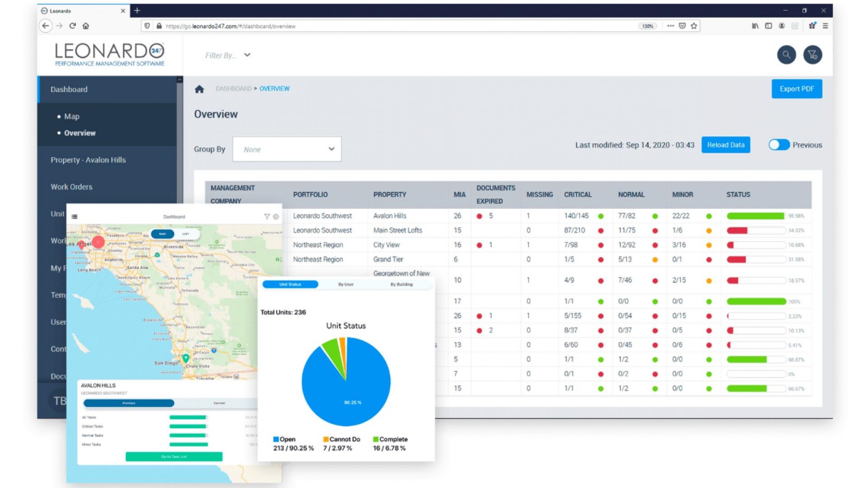Click the 95.98% status bar for Avalon Hills
Viewport: 868px width, 488px height.
coord(757,216)
